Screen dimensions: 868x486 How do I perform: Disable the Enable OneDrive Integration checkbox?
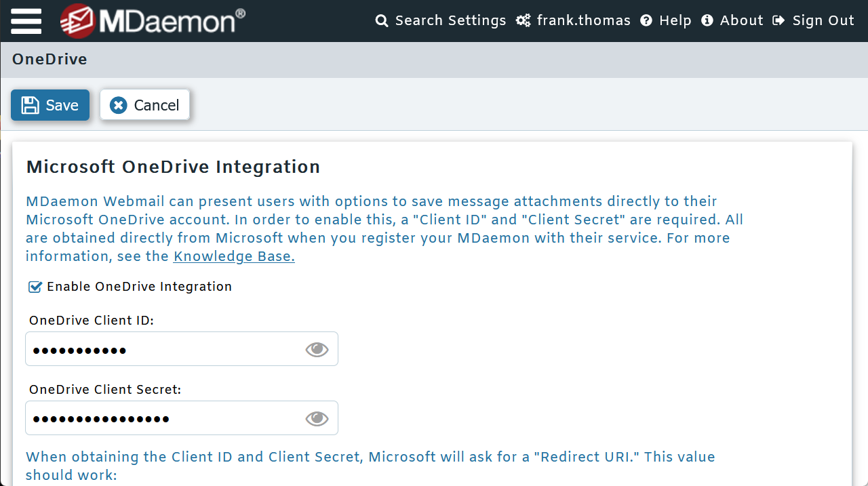(x=35, y=286)
